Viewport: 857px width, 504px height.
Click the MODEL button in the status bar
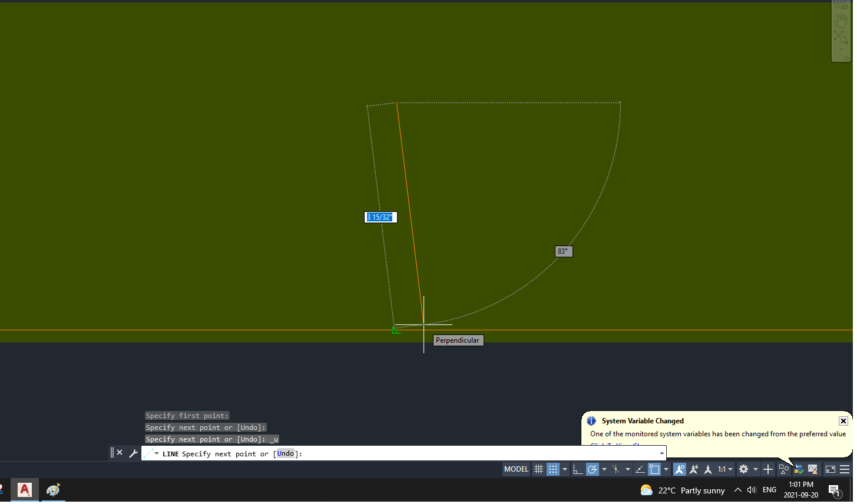515,469
